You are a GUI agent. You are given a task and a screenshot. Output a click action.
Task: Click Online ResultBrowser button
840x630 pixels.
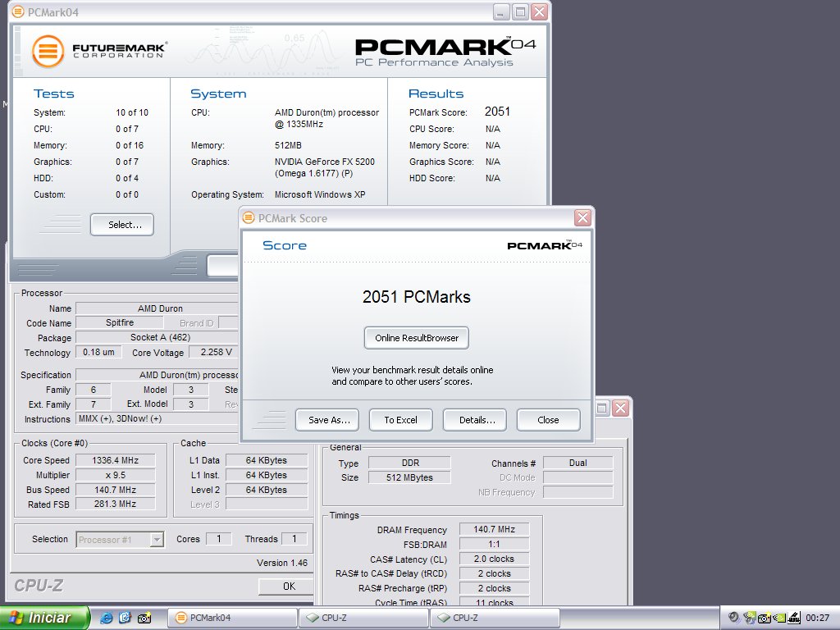click(416, 338)
